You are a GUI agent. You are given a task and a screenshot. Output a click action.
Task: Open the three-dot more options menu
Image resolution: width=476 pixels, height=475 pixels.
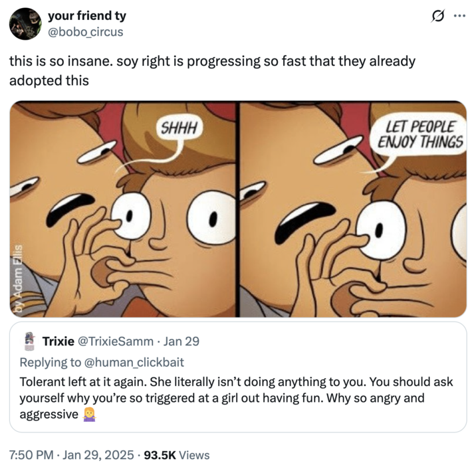tap(459, 17)
